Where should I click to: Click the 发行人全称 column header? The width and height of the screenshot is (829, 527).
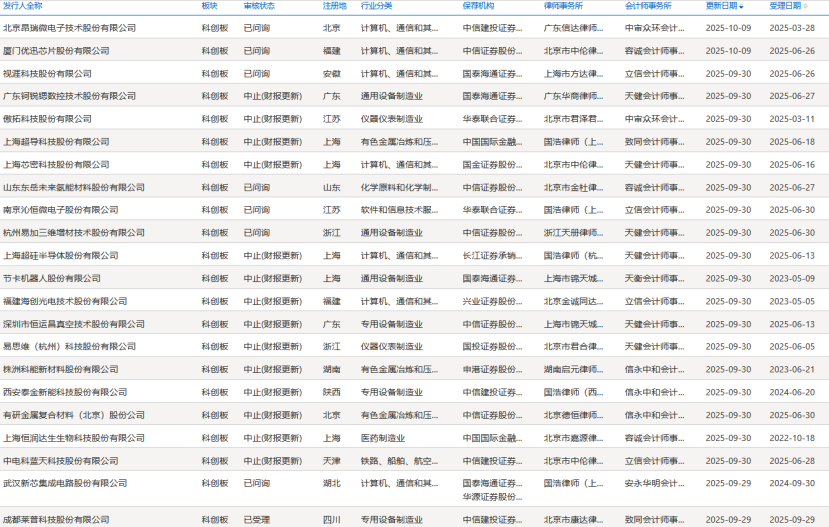(x=23, y=6)
